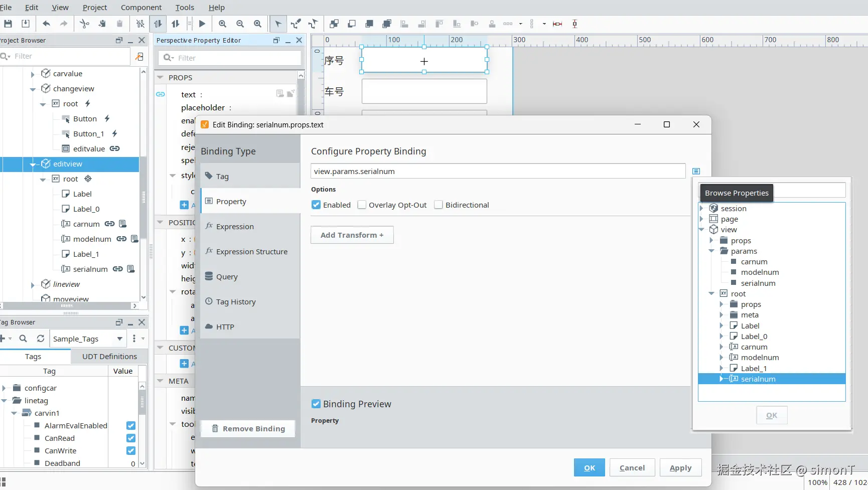Click the Save icon in the toolbar

[x=8, y=24]
